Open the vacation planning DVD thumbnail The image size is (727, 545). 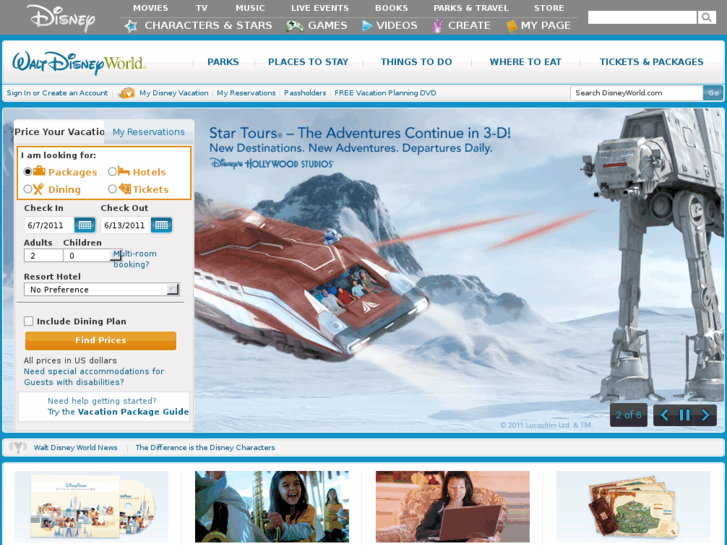(x=91, y=507)
